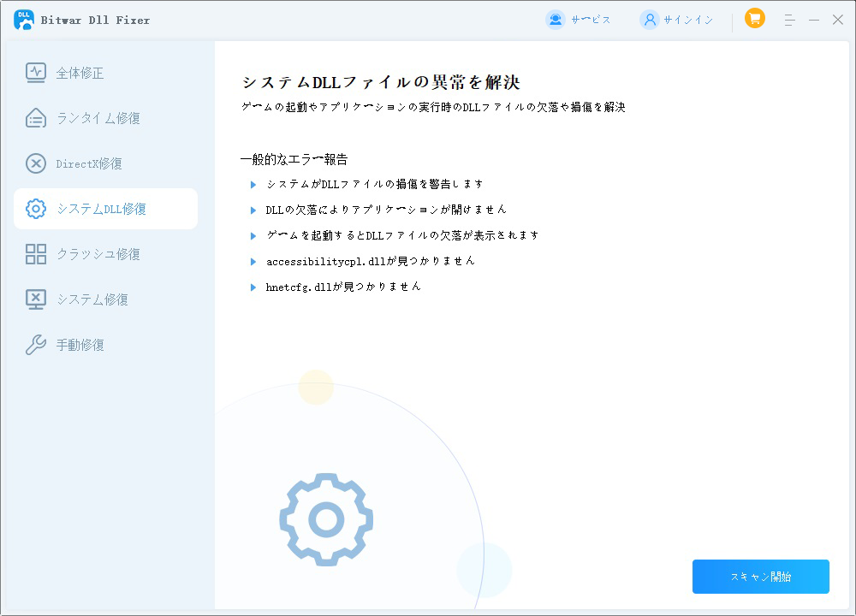Go to the クラッシュ修復 label
The width and height of the screenshot is (856, 616).
(x=98, y=254)
